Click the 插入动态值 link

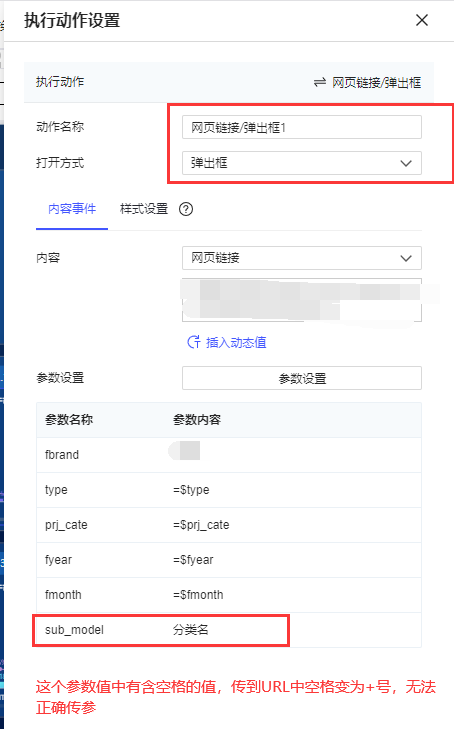236,343
